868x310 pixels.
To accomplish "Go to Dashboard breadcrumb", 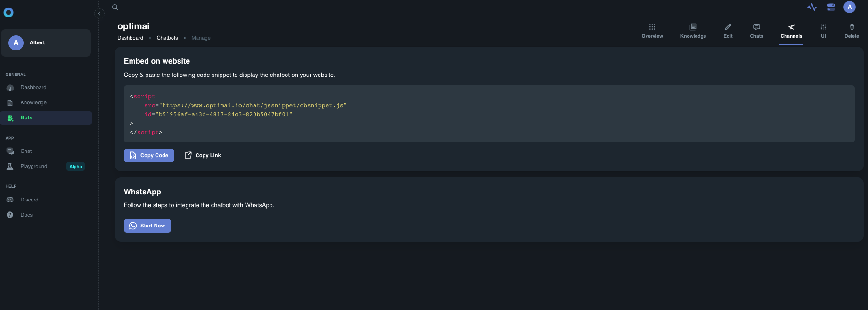I will (130, 38).
